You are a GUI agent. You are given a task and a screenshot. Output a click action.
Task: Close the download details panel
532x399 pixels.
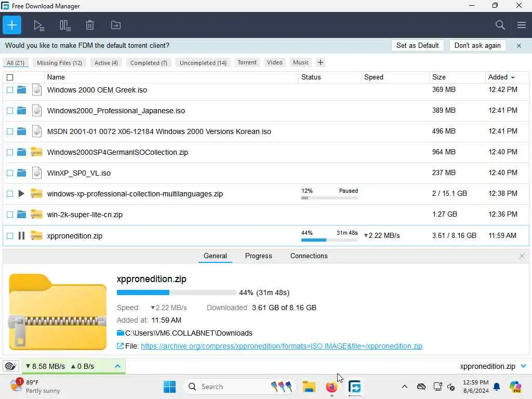click(522, 256)
